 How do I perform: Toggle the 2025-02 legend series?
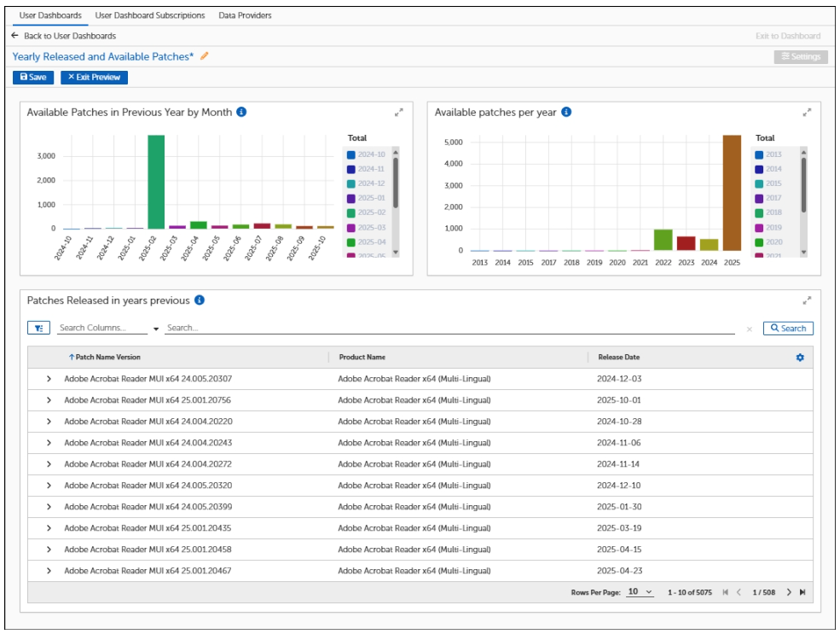tap(366, 212)
